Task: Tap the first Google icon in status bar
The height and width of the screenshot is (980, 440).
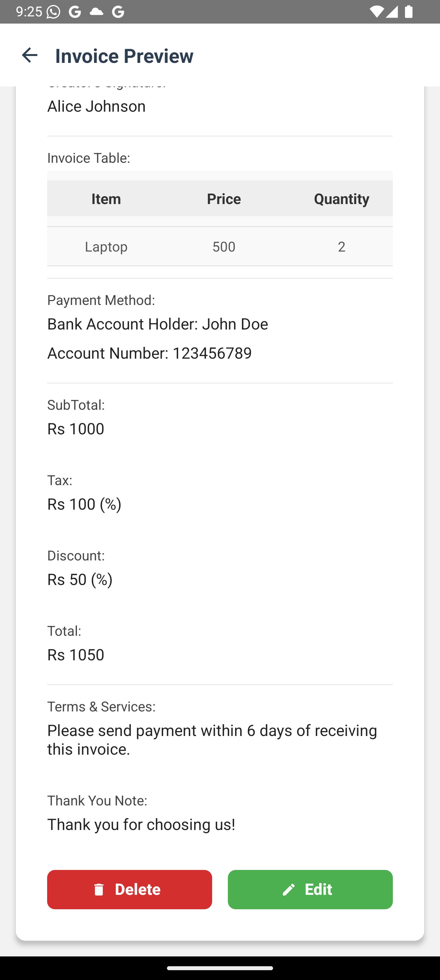Action: (75, 12)
